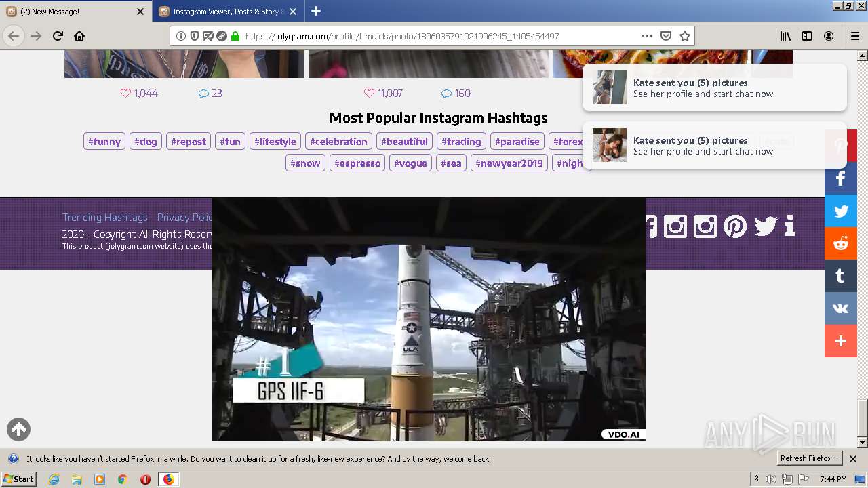This screenshot has height=488, width=868.
Task: Open a new tab with plus button
Action: pos(316,11)
